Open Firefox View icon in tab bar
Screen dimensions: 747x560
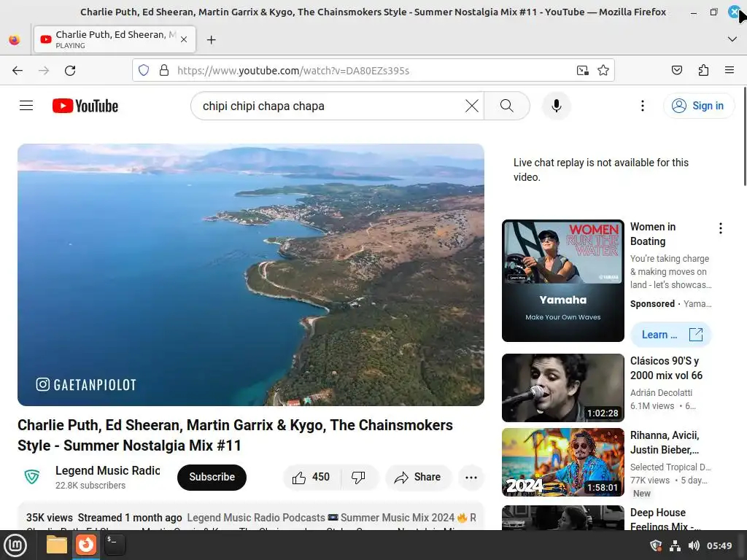[15, 40]
